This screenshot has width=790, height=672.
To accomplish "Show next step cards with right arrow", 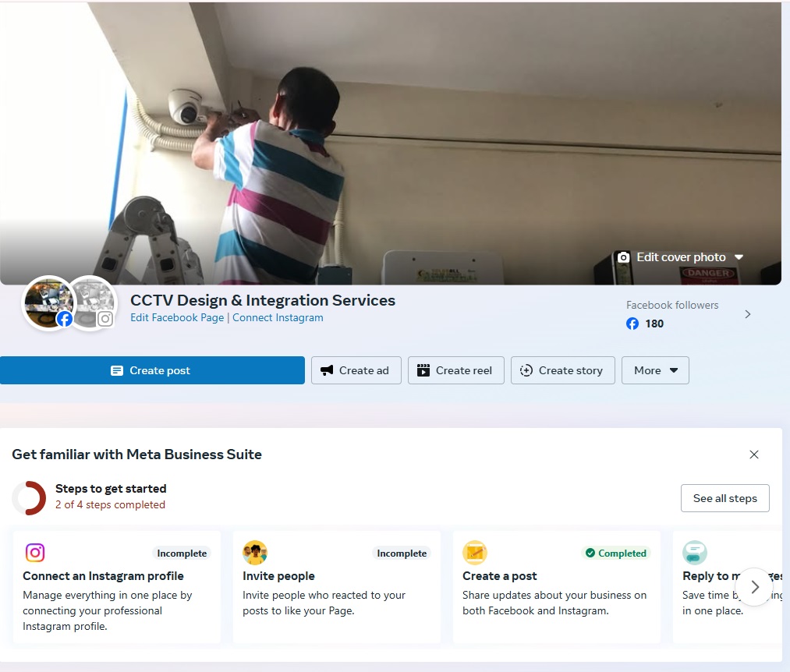I will pos(754,587).
